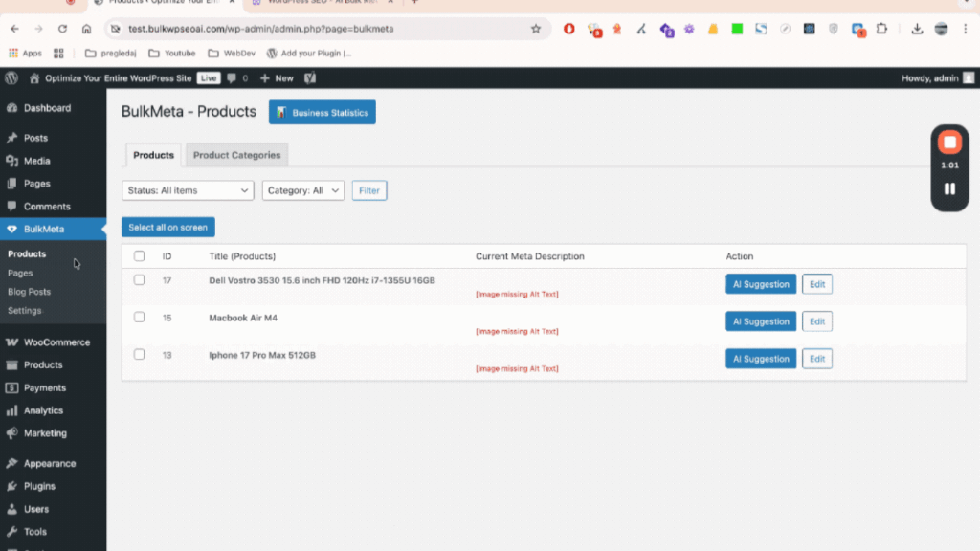This screenshot has width=980, height=551.
Task: Pause the recording using the pause icon
Action: click(949, 189)
